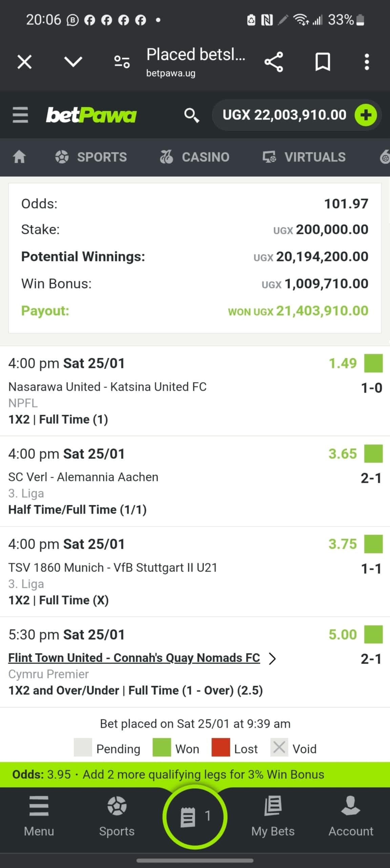The width and height of the screenshot is (390, 868).
Task: Click the green Won legend swatch
Action: [162, 747]
